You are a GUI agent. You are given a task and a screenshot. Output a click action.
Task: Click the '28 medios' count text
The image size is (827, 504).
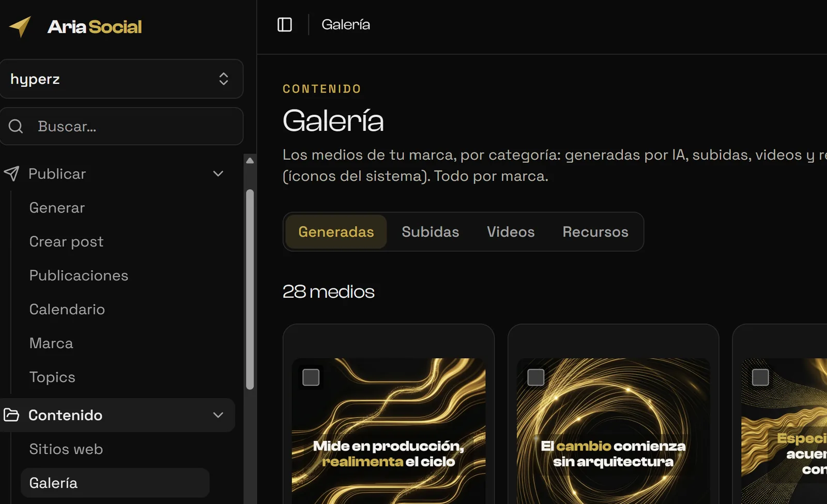point(328,292)
